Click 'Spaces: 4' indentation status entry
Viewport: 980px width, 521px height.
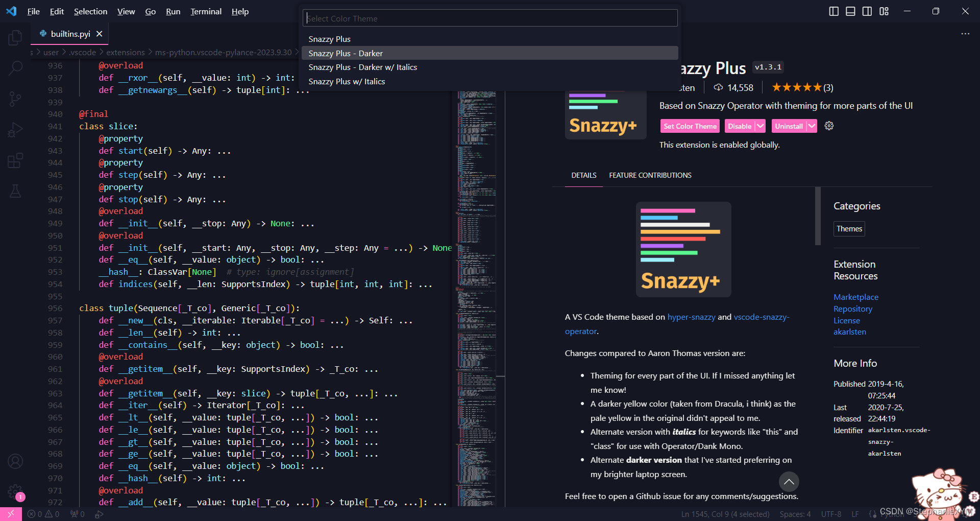click(795, 514)
